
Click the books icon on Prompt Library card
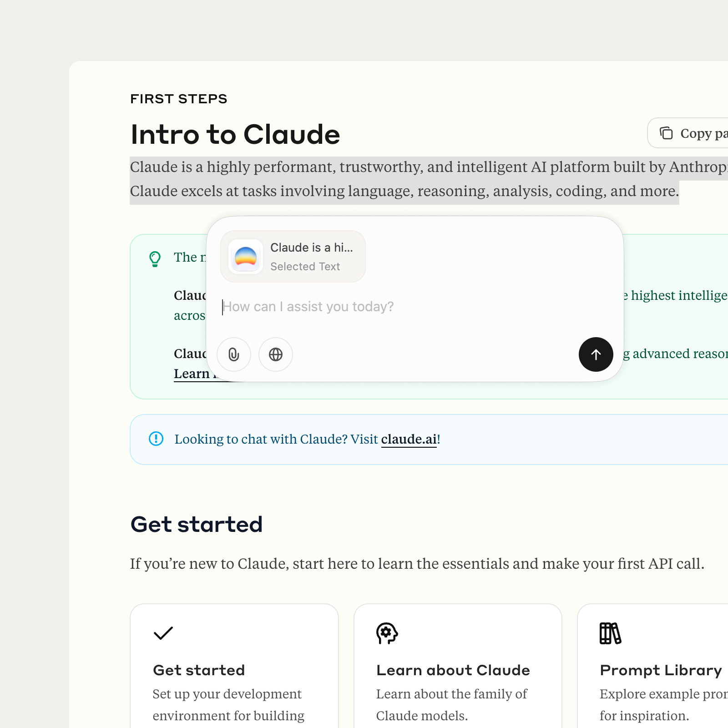tap(610, 633)
